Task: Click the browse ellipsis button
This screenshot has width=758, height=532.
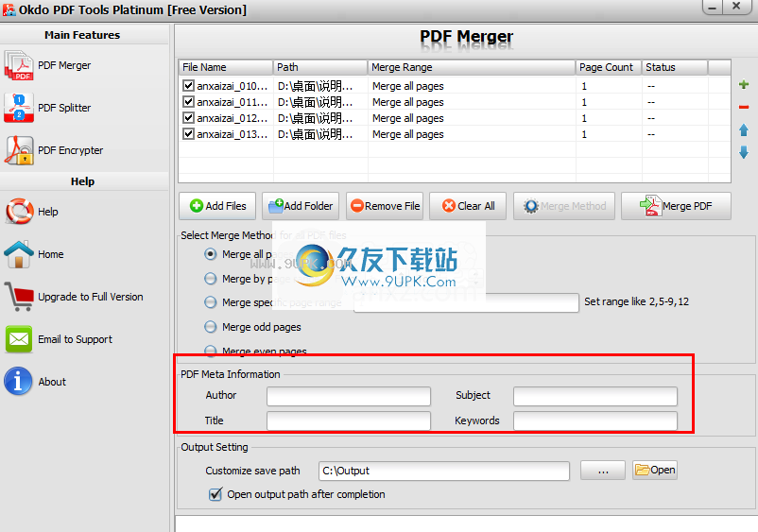Action: pos(603,471)
